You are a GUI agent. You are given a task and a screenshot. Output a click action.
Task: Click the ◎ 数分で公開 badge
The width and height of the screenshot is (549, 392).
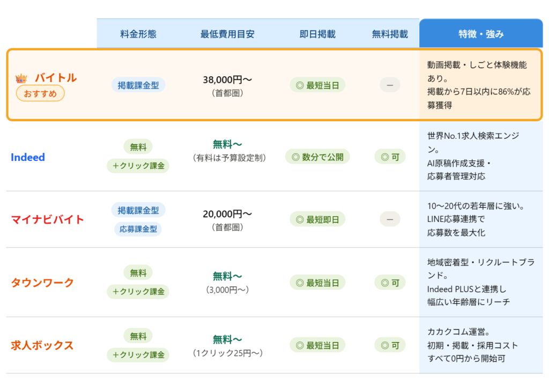point(317,157)
